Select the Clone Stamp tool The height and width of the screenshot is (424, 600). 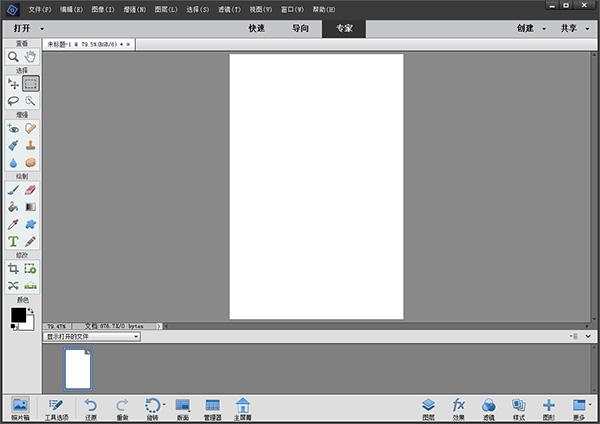point(30,145)
